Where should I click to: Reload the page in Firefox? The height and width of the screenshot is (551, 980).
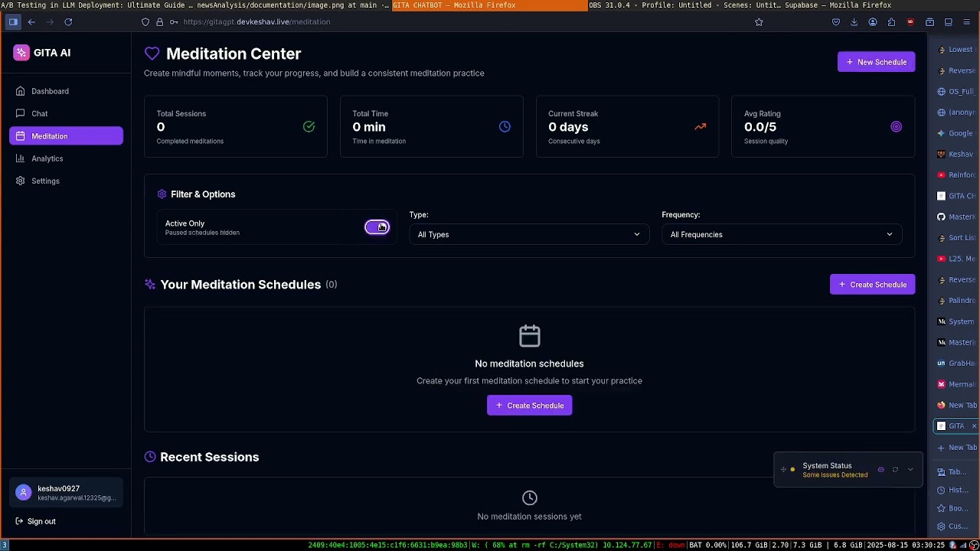pyautogui.click(x=68, y=22)
